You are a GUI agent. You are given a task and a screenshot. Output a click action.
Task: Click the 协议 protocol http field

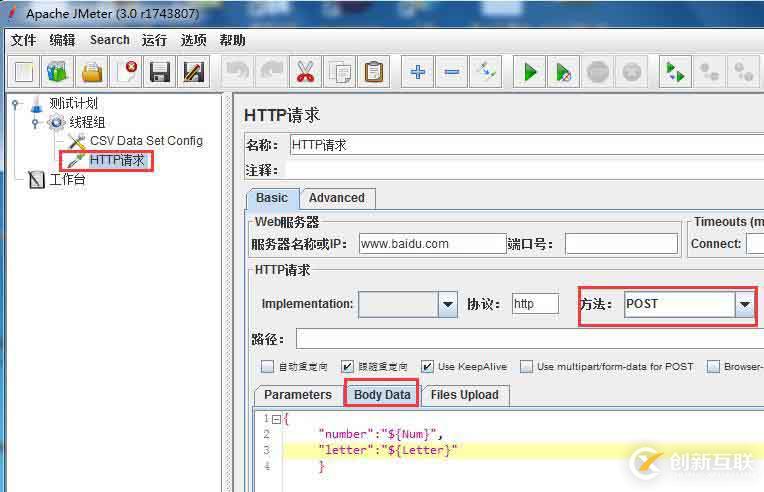[x=535, y=304]
